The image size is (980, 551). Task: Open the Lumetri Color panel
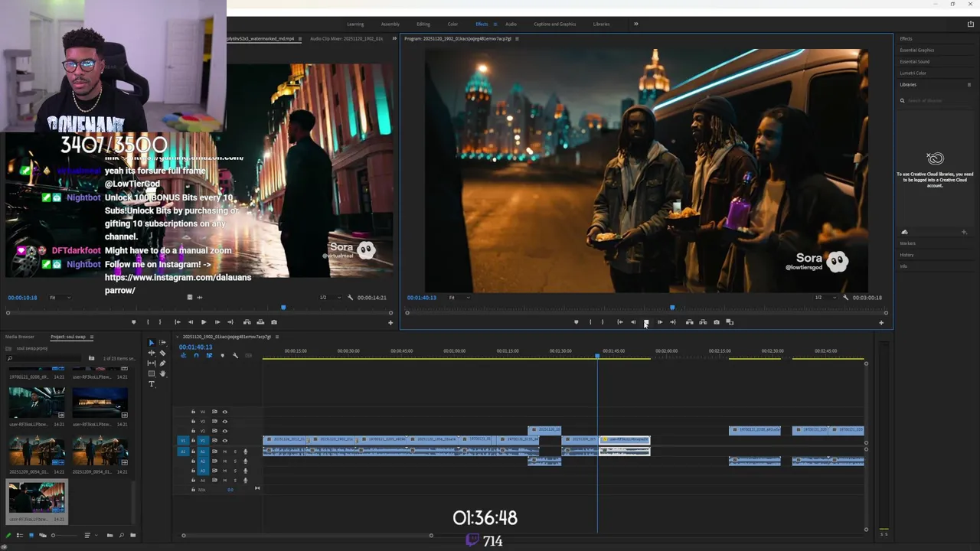[x=913, y=73]
